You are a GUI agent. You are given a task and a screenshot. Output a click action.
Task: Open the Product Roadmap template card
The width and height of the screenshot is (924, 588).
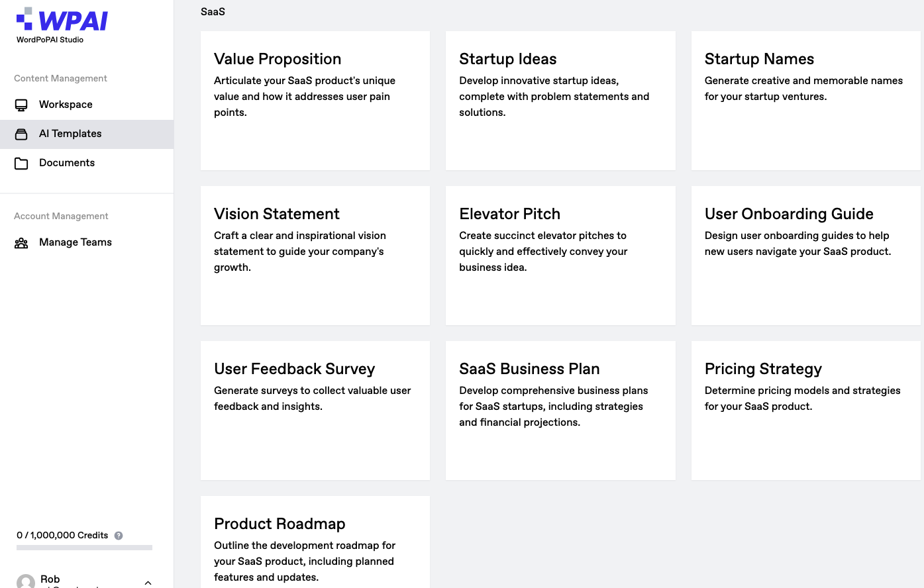click(x=315, y=543)
